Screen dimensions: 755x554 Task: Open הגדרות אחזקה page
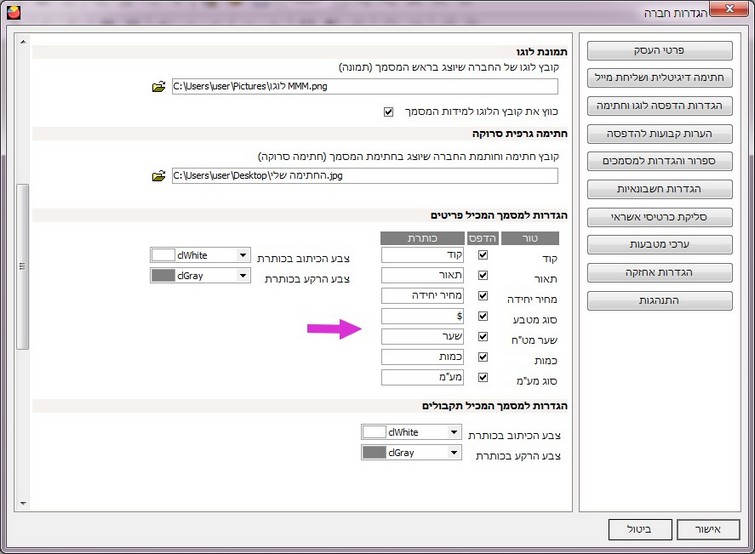coord(660,272)
